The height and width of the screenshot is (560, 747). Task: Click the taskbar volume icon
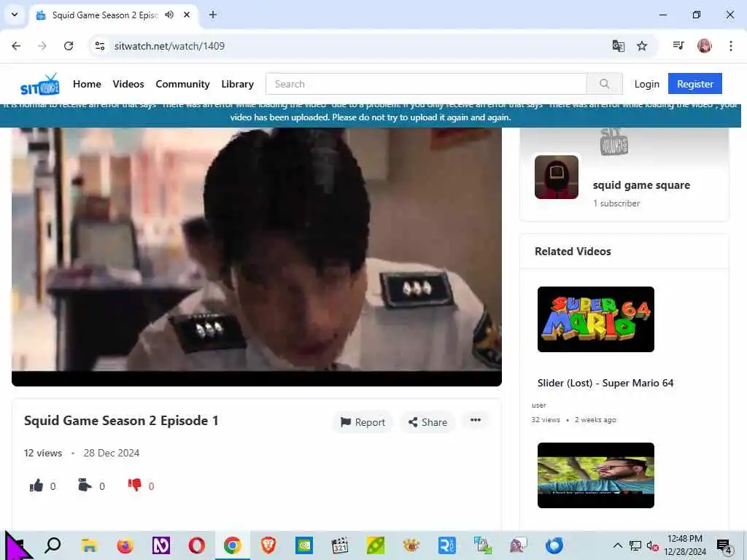tap(652, 545)
